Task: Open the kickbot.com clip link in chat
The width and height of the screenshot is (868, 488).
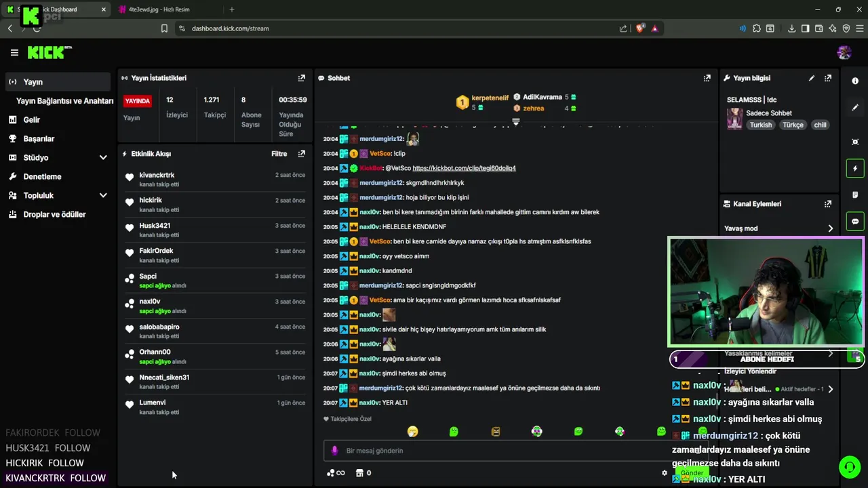Action: pyautogui.click(x=464, y=168)
